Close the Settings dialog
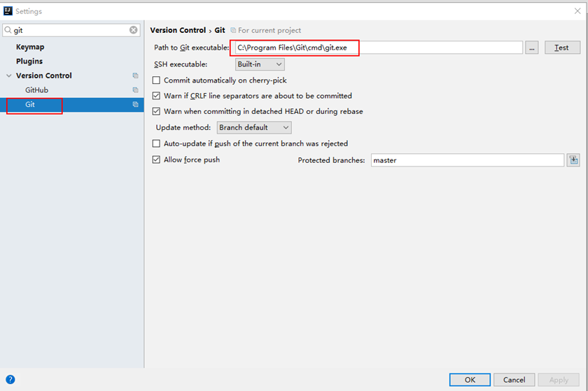 point(577,11)
